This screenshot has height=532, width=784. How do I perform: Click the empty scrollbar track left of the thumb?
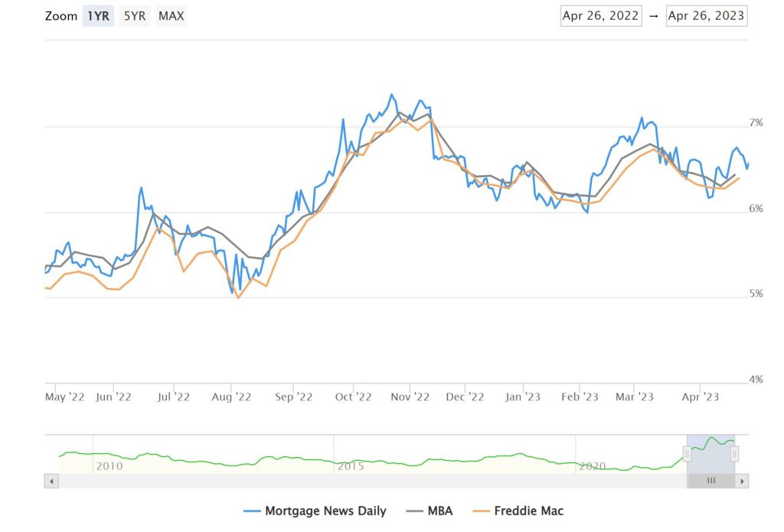(x=367, y=481)
